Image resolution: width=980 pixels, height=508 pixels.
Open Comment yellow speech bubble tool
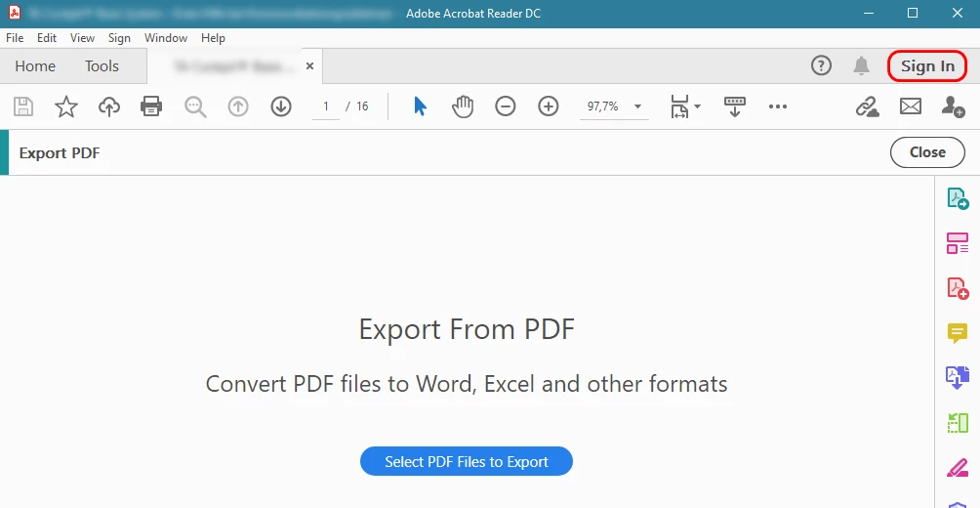[958, 333]
